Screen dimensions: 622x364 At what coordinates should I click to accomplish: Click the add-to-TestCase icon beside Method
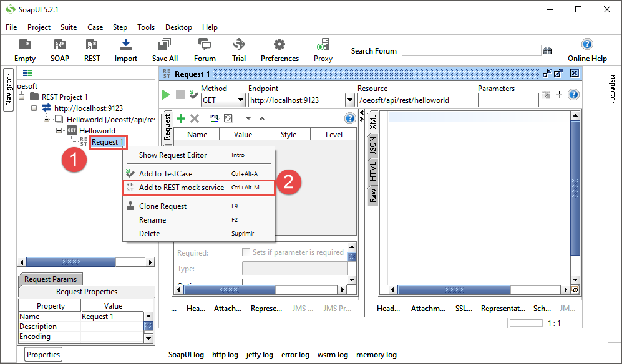(x=193, y=94)
